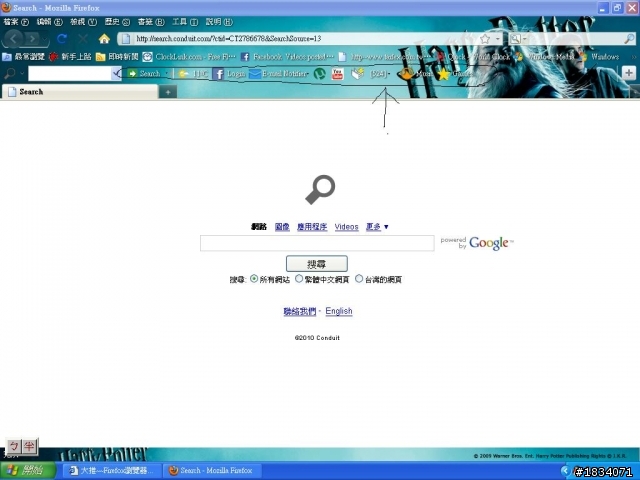Open the 聯絡我們 contact link
The width and height of the screenshot is (640, 480).
(x=300, y=311)
